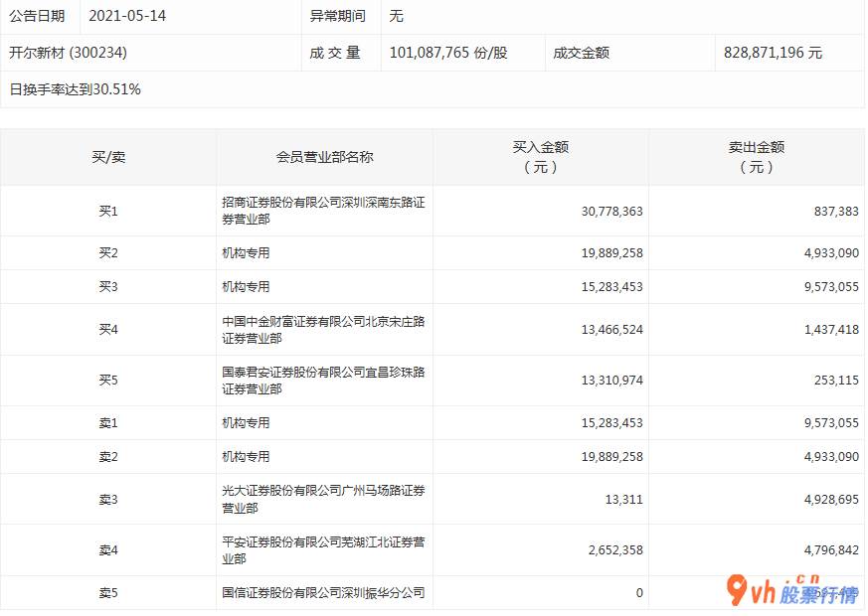Select sell amount 4,796,842
The image size is (868, 616).
[831, 550]
